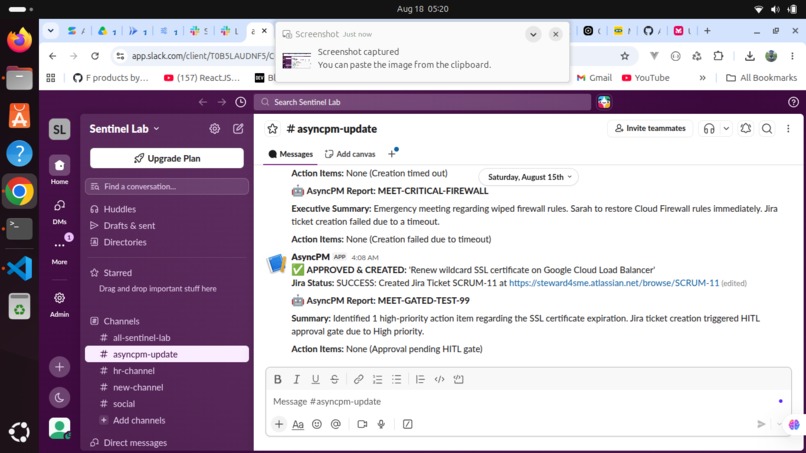Compose a new message with the pencil icon
The image size is (806, 453).
point(238,129)
